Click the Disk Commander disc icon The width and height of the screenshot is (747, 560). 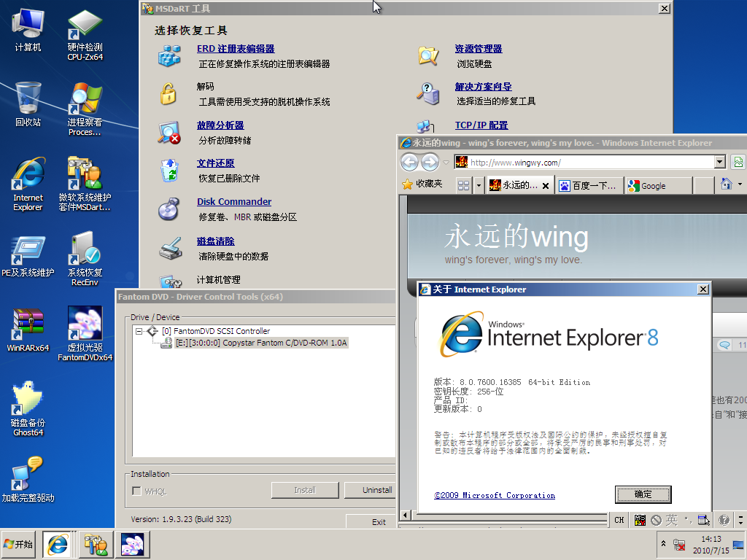[169, 209]
